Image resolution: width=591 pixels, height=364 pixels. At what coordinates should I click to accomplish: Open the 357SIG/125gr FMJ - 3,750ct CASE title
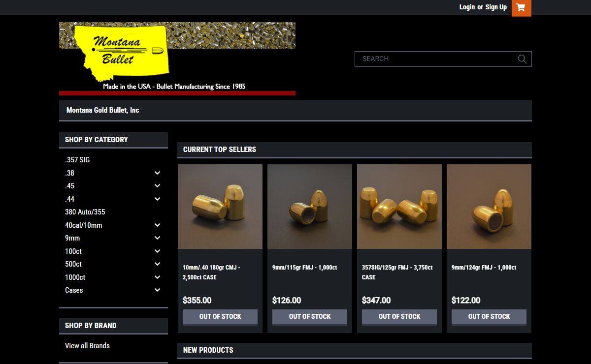[397, 273]
